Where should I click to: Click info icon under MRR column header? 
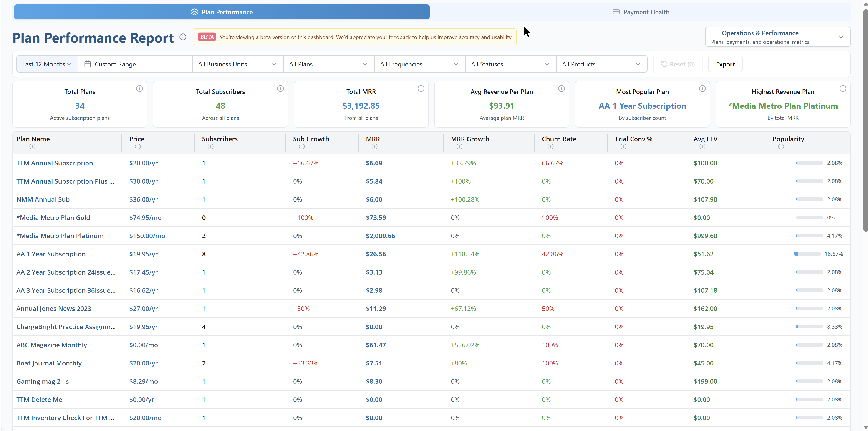(x=375, y=146)
